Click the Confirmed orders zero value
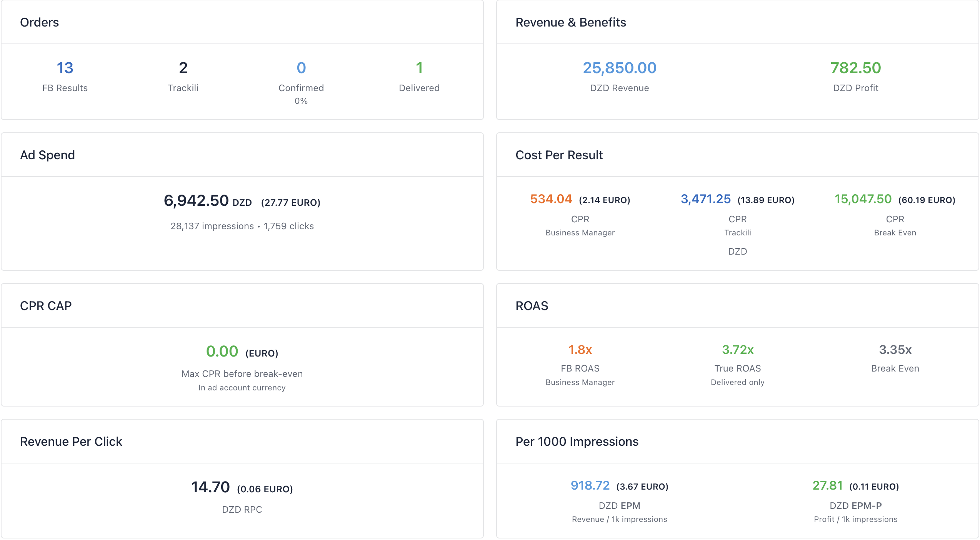 pos(301,68)
